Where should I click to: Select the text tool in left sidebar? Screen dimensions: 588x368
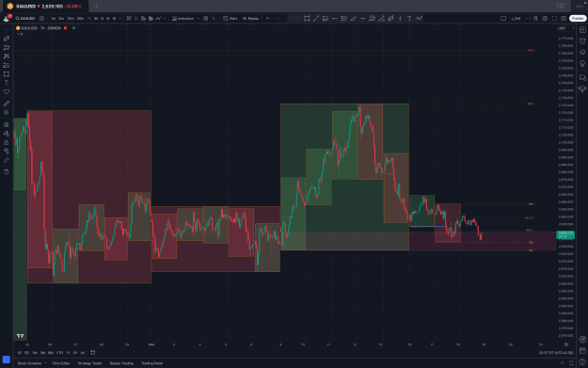7,83
